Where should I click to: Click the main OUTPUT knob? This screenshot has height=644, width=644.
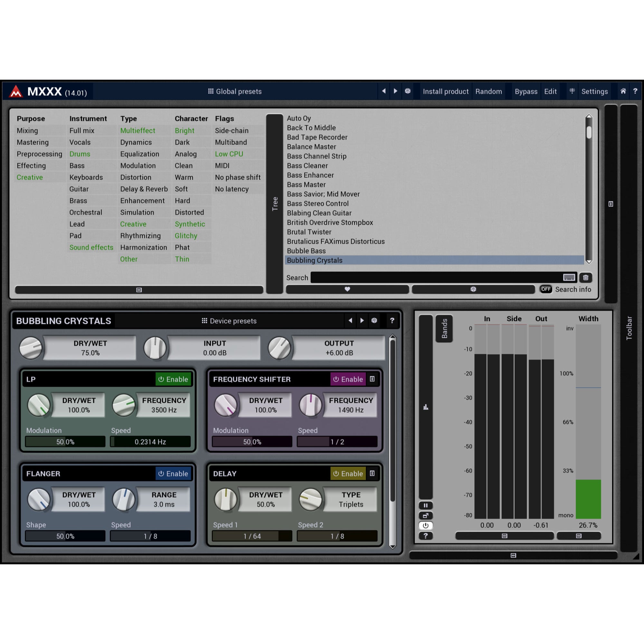pos(279,348)
